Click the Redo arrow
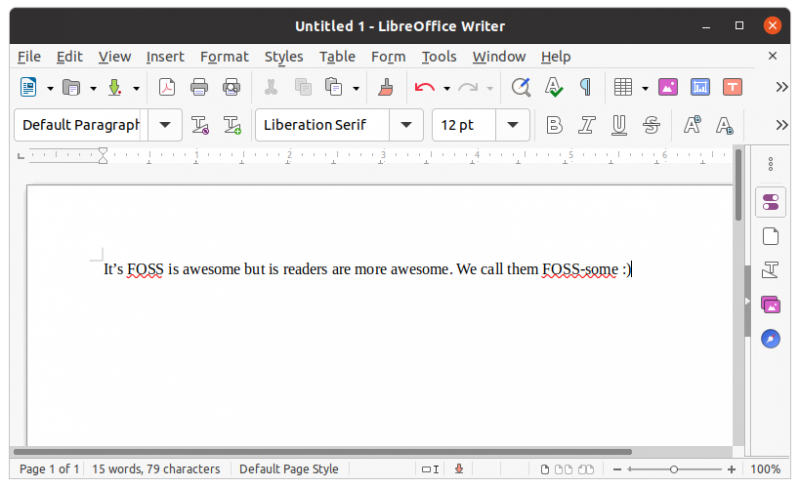The width and height of the screenshot is (800, 488). click(x=468, y=88)
